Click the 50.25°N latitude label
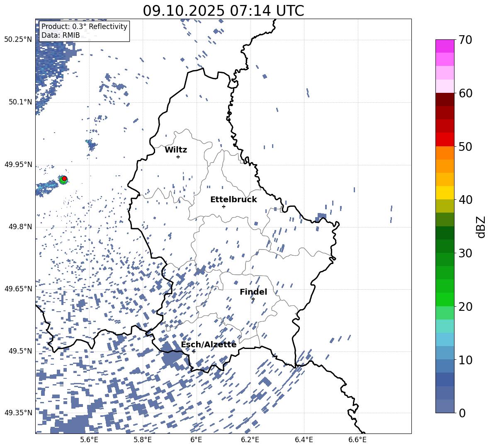Image resolution: width=491 pixels, height=448 pixels. [x=18, y=40]
